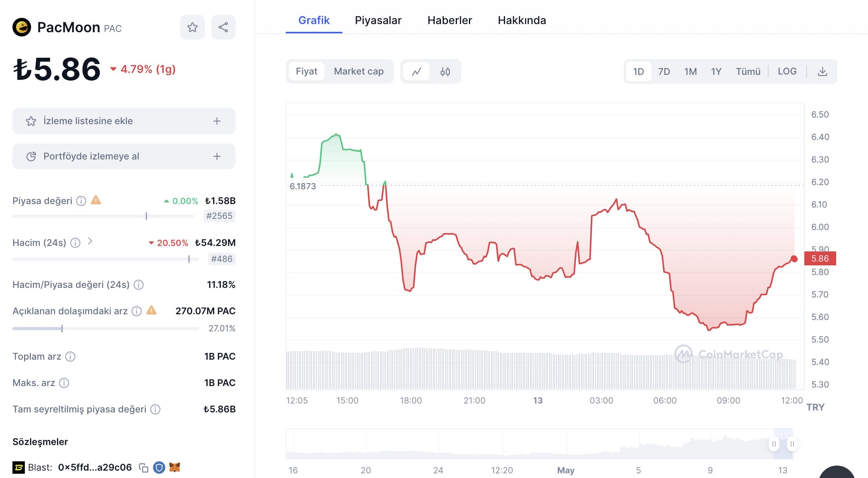Copy the Blast contract address icon
The width and height of the screenshot is (868, 478).
pyautogui.click(x=144, y=468)
